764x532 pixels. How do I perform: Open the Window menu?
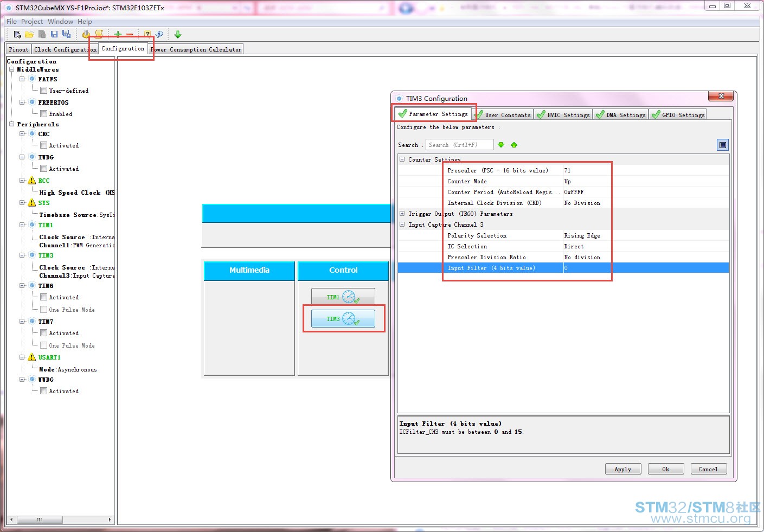tap(60, 22)
